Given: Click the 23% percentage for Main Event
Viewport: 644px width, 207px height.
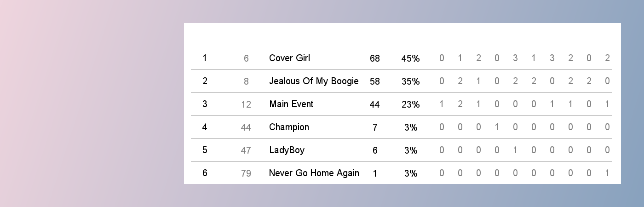Looking at the screenshot, I should click(410, 104).
